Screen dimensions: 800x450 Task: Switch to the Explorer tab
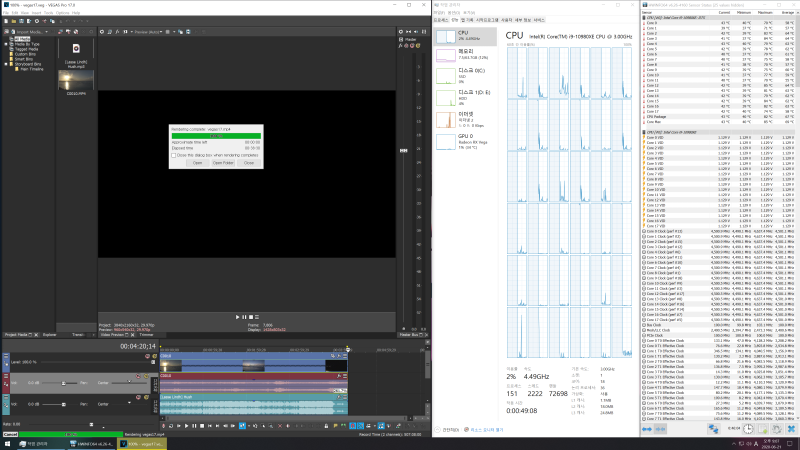50,333
